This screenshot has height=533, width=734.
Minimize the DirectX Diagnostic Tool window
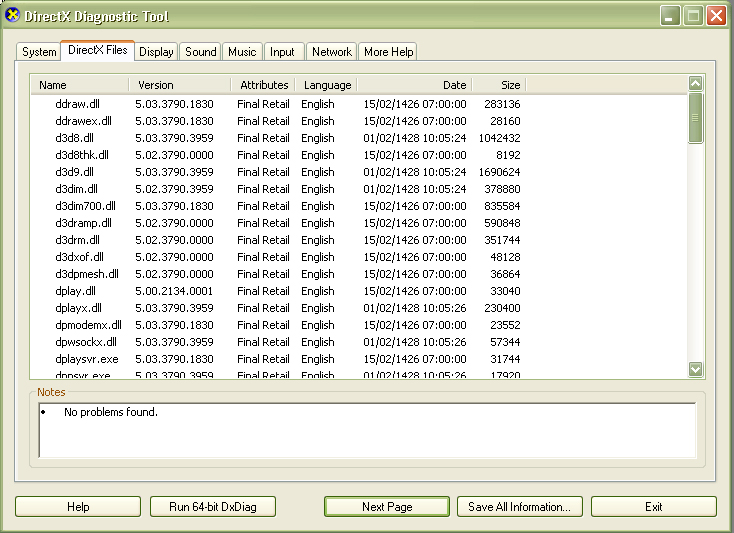pyautogui.click(x=670, y=16)
